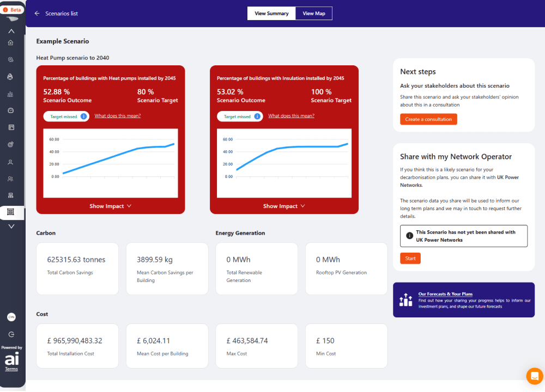Select the highlighted scenarios list sidebar icon
This screenshot has width=545, height=392.
click(x=11, y=212)
